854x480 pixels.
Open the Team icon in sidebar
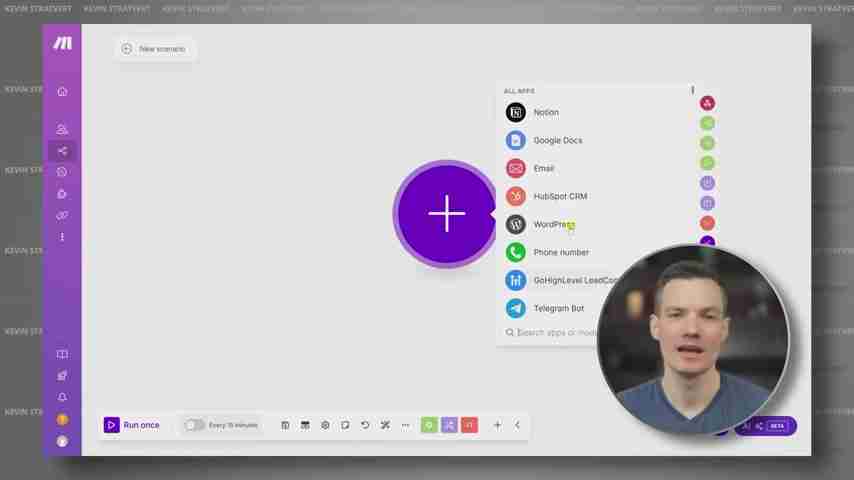62,129
